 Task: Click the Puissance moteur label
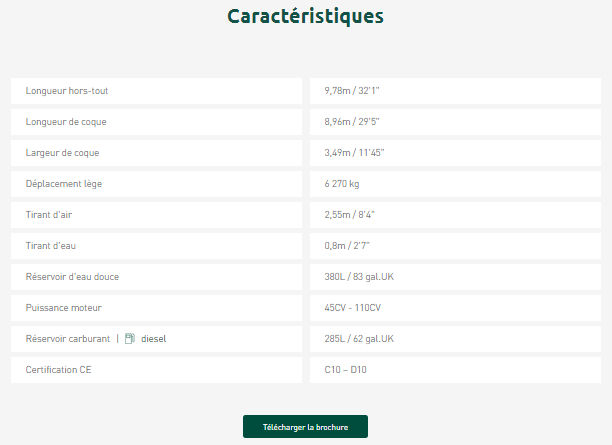[64, 308]
